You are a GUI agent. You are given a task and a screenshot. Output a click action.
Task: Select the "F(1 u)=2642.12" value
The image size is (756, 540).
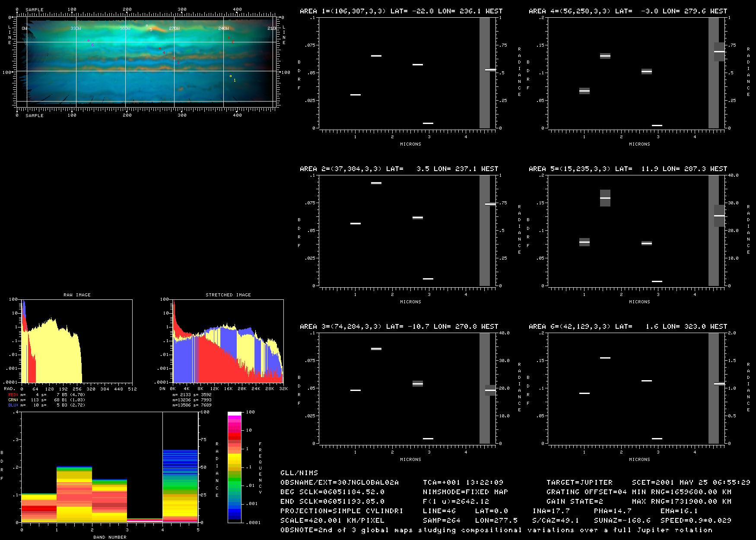(x=456, y=502)
